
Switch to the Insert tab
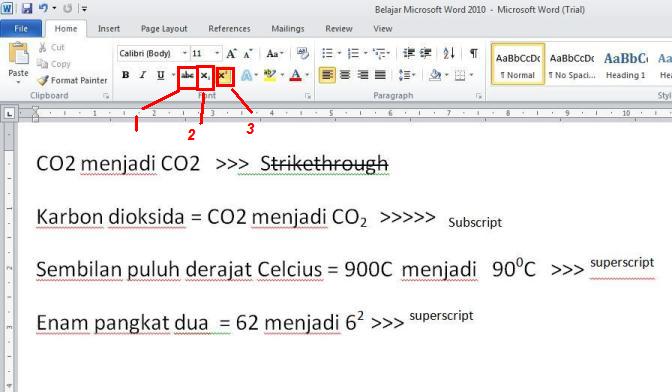click(109, 29)
